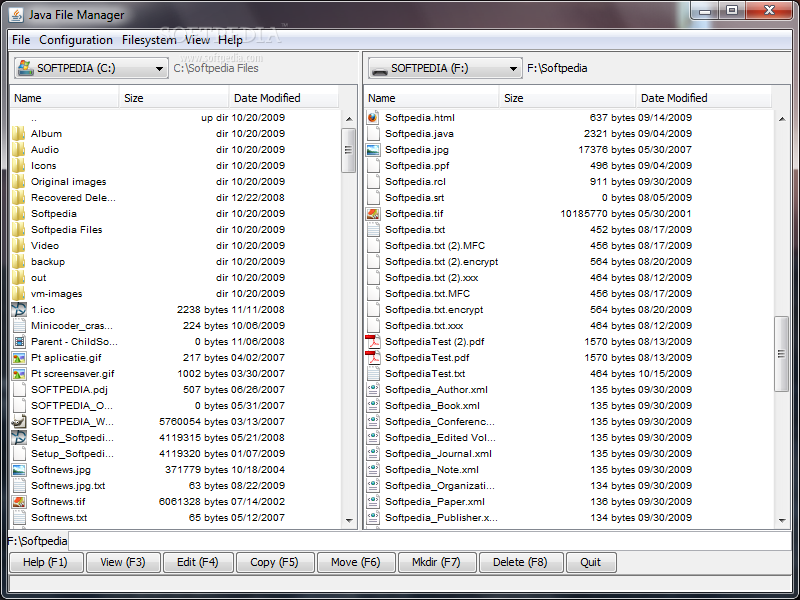The height and width of the screenshot is (600, 800).
Task: Click the Pt screensaver.gif image icon
Action: (x=19, y=373)
